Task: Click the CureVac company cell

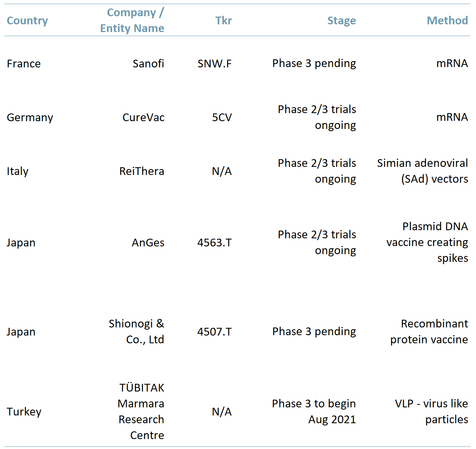Action: [143, 117]
